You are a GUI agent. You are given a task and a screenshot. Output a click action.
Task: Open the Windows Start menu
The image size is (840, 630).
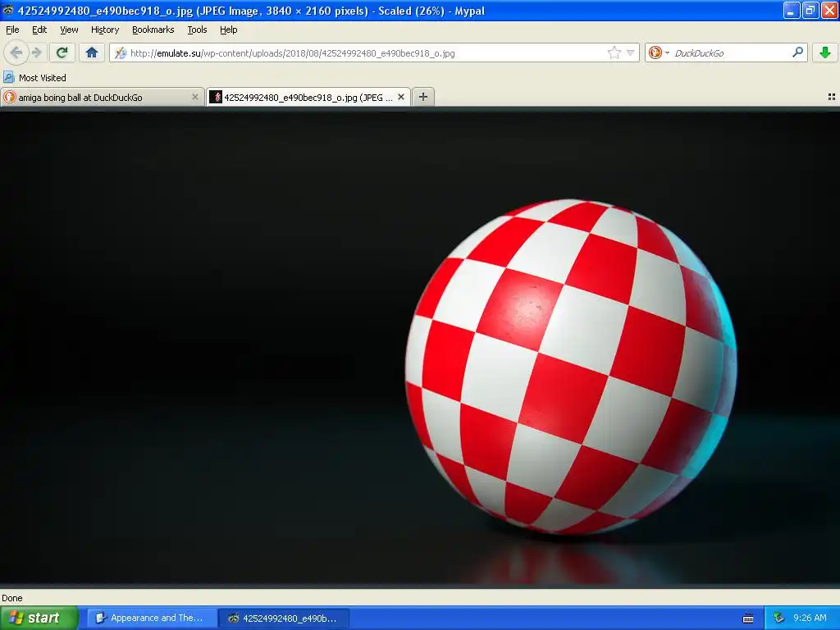click(39, 618)
